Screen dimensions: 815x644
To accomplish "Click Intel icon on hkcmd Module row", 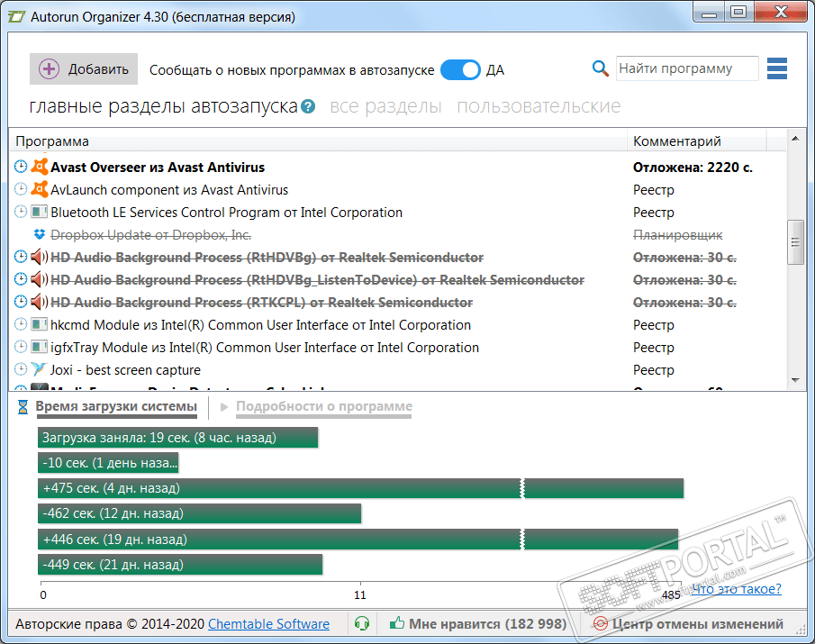I will pos(40,324).
